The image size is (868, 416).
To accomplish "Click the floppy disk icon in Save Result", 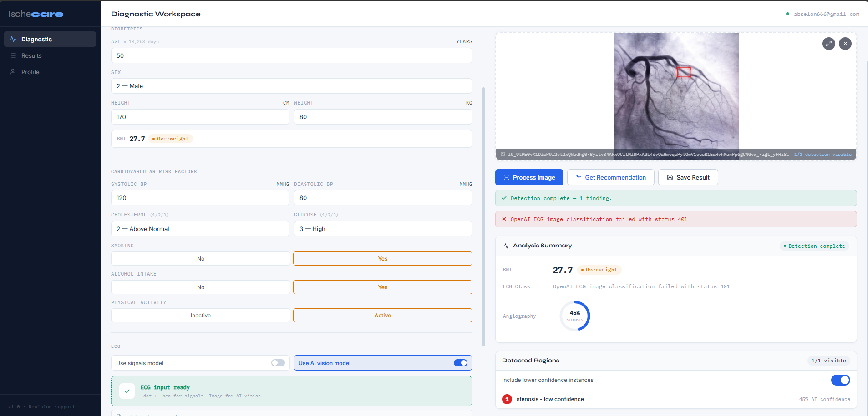I will (670, 177).
